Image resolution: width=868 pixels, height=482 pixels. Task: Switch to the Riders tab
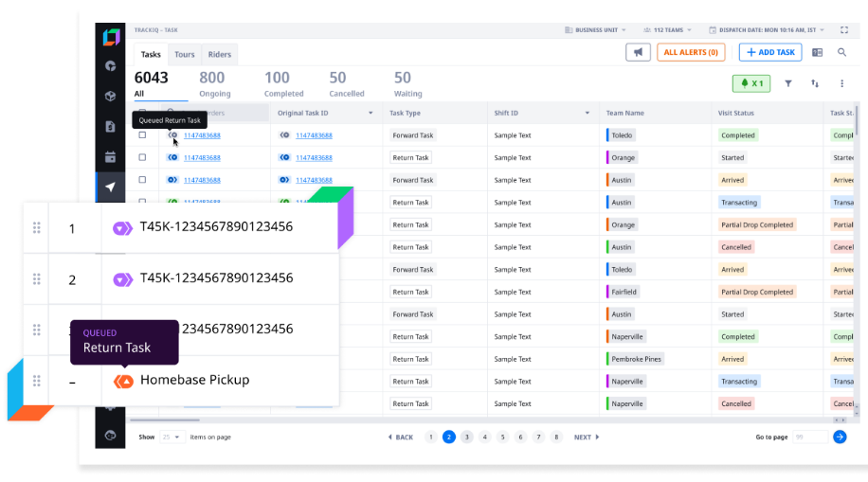(219, 54)
